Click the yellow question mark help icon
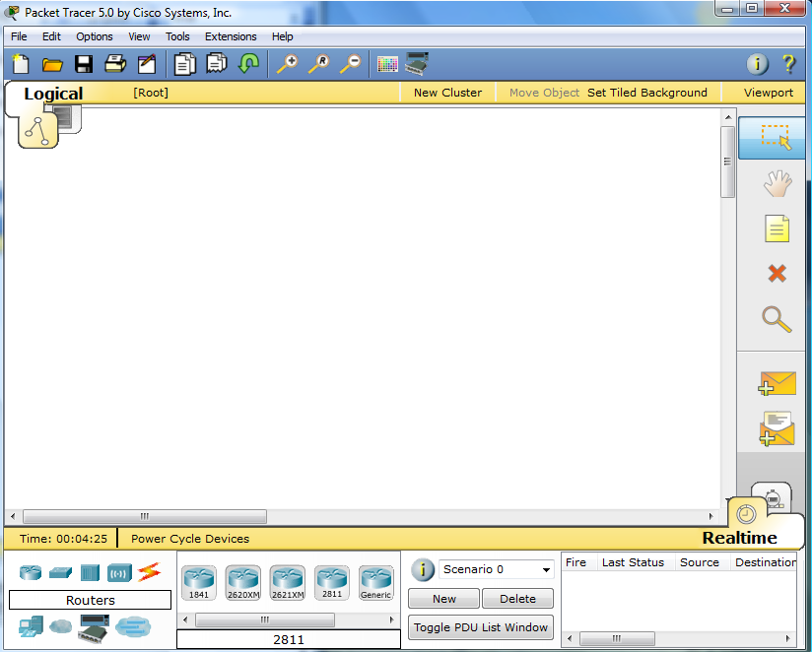The height and width of the screenshot is (652, 812). (x=788, y=64)
